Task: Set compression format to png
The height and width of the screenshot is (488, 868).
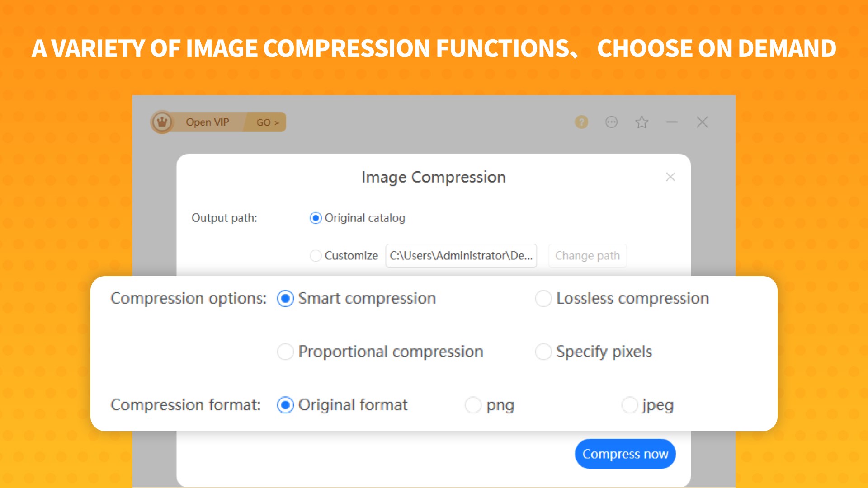Action: pyautogui.click(x=473, y=405)
